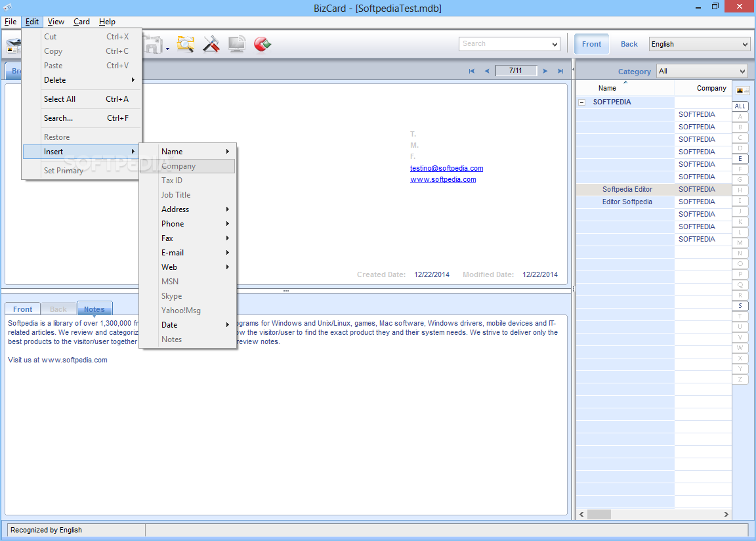Switch to the Front tab in the lower panel
This screenshot has height=541, width=756.
point(23,309)
